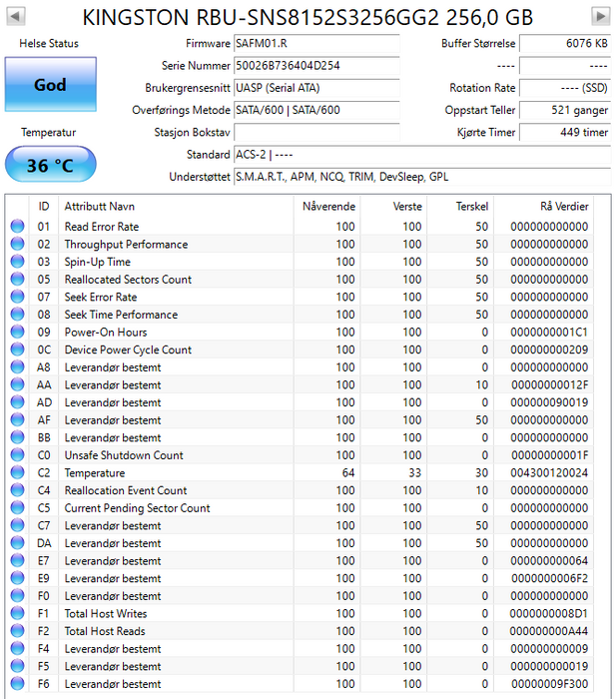This screenshot has width=616, height=699.
Task: Click the Attributt Navn column header
Action: click(x=100, y=207)
